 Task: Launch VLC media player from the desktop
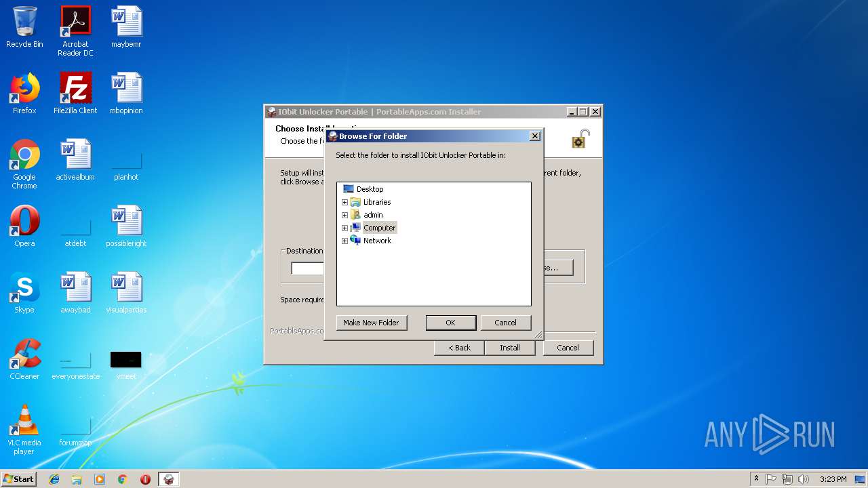[24, 430]
